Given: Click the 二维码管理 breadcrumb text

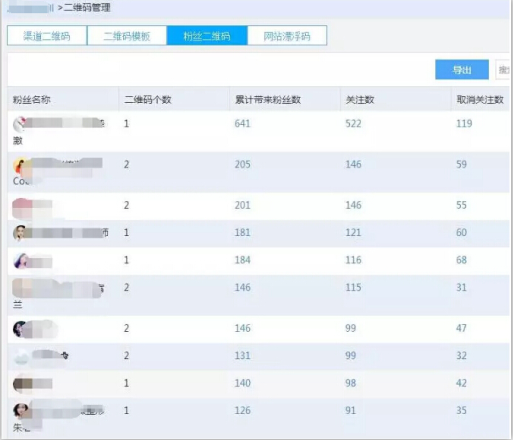Looking at the screenshot, I should (87, 7).
